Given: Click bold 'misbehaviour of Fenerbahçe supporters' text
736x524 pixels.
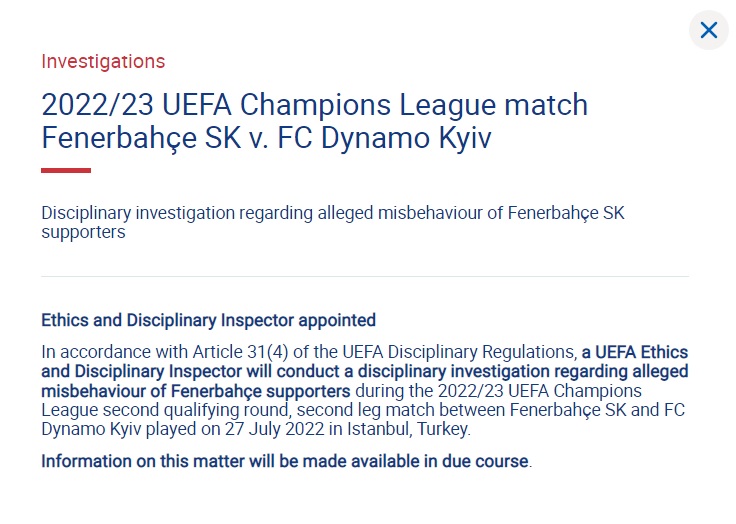Looking at the screenshot, I should point(196,391).
